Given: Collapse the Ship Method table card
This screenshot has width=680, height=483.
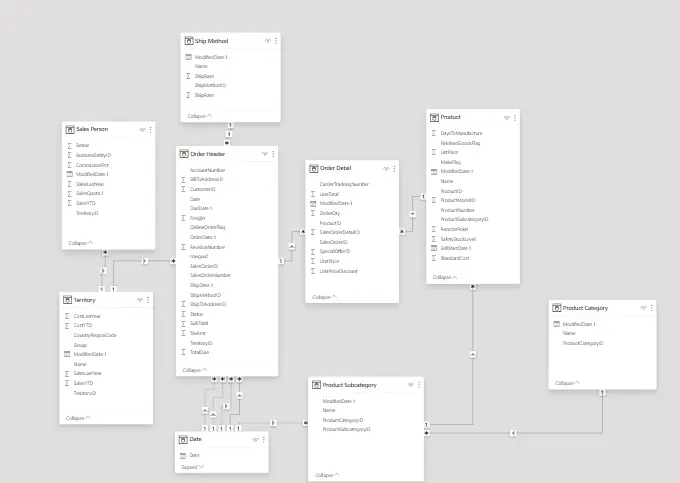Looking at the screenshot, I should 199,116.
